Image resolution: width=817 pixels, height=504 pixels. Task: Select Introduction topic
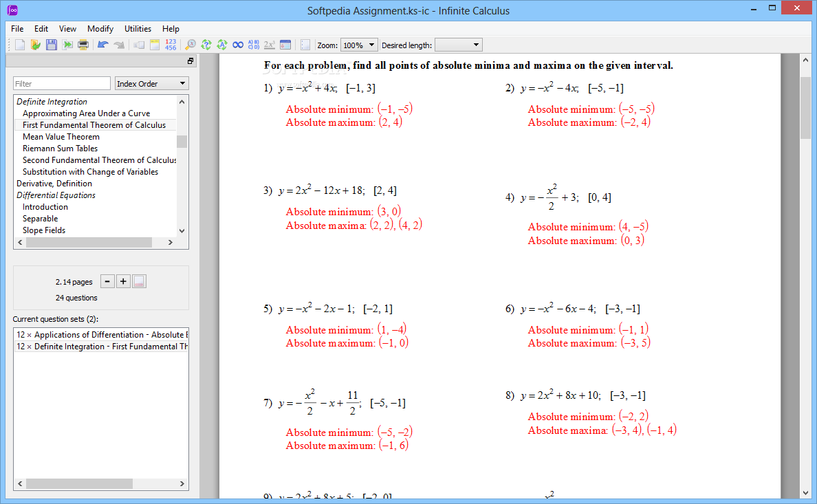(x=45, y=207)
